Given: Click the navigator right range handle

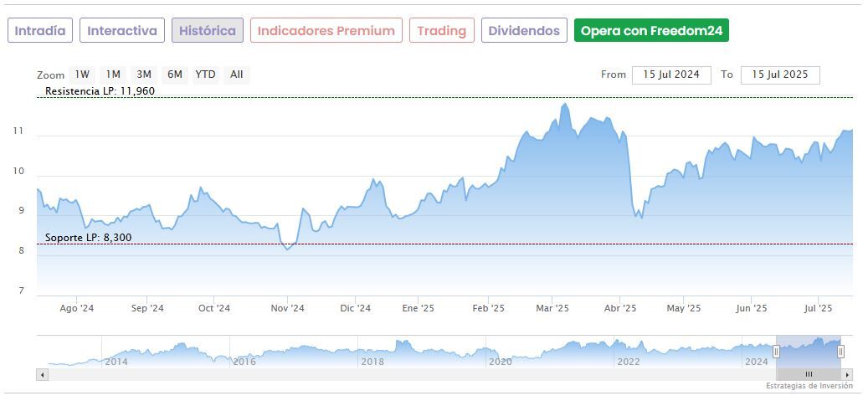Looking at the screenshot, I should (x=841, y=352).
